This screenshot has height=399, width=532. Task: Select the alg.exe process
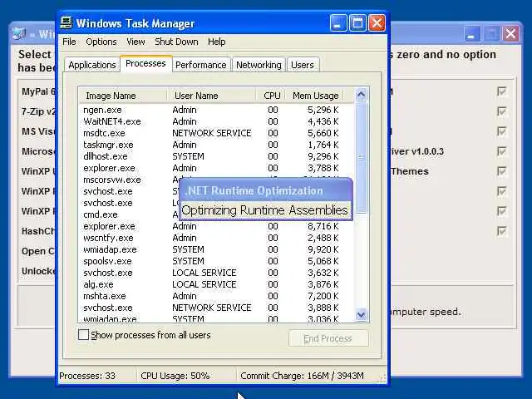pyautogui.click(x=216, y=284)
